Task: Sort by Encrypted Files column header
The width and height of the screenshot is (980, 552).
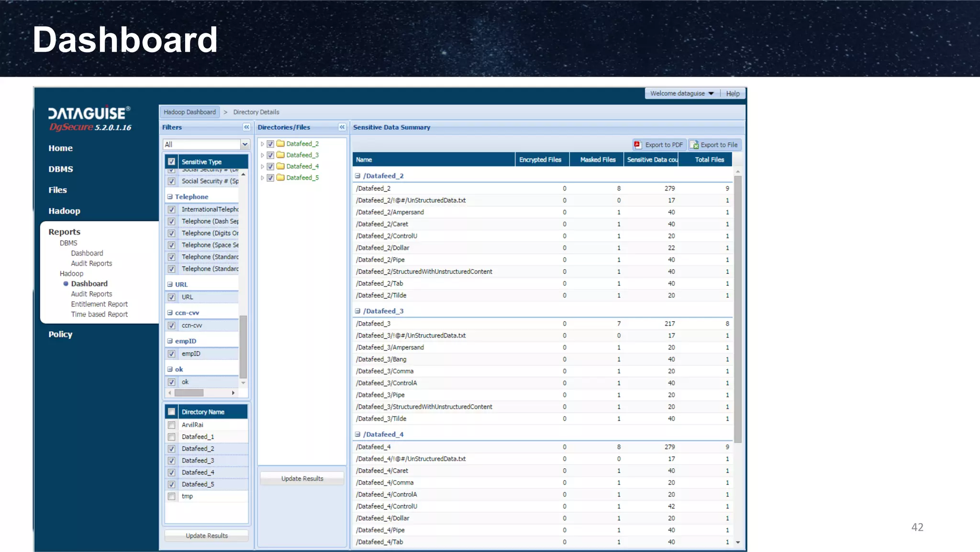Action: 542,159
